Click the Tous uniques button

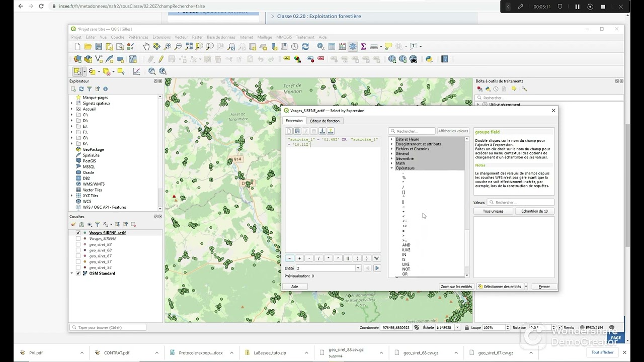click(493, 211)
